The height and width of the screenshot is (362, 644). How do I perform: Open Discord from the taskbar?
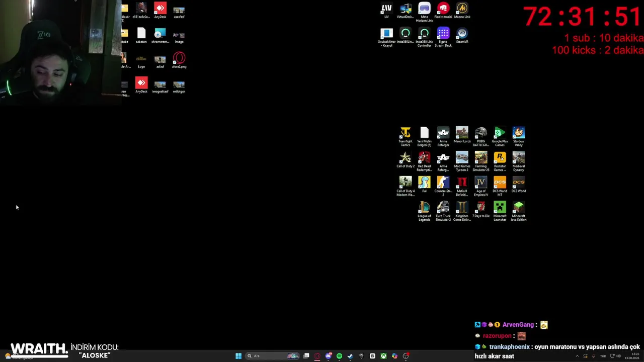(328, 356)
